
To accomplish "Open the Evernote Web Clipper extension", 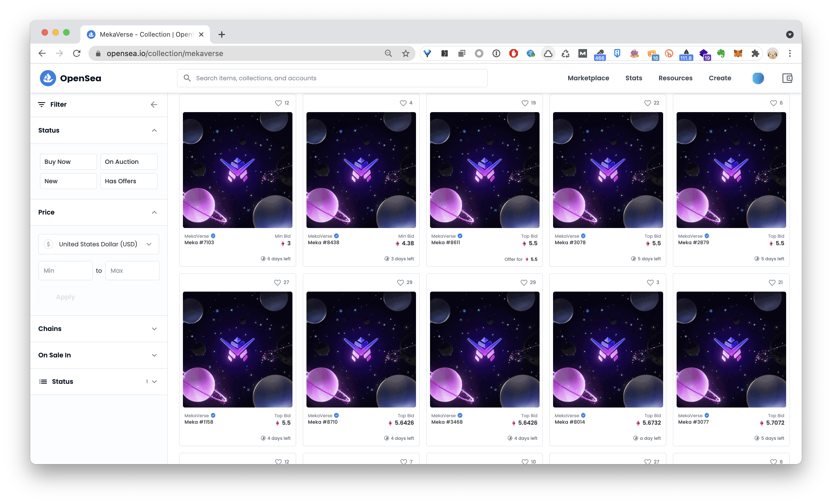I will pos(721,53).
